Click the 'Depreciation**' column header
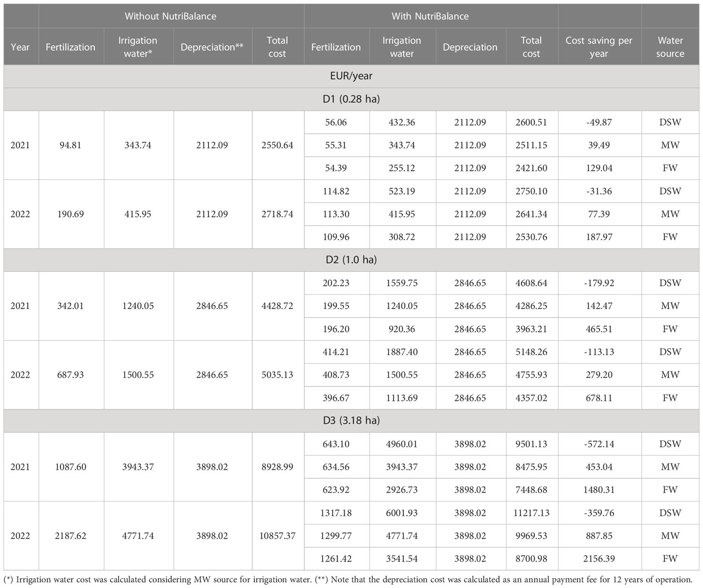 [212, 47]
